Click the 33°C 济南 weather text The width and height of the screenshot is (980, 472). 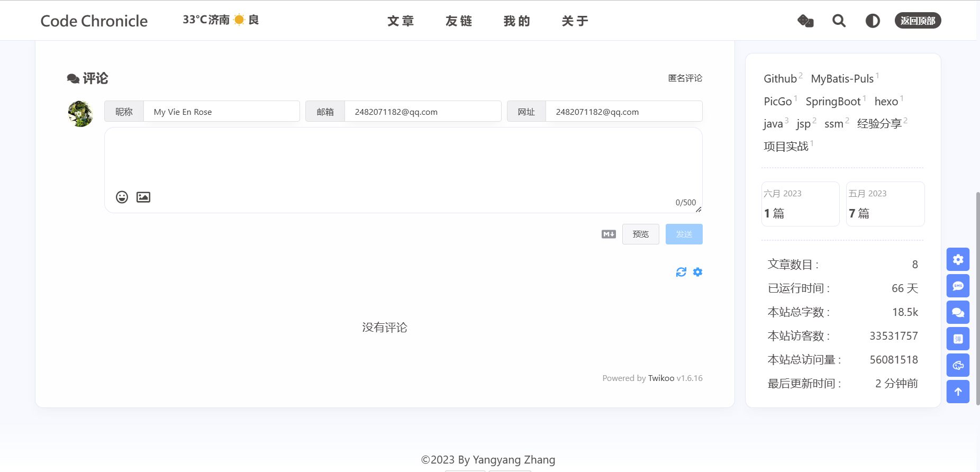[x=206, y=20]
